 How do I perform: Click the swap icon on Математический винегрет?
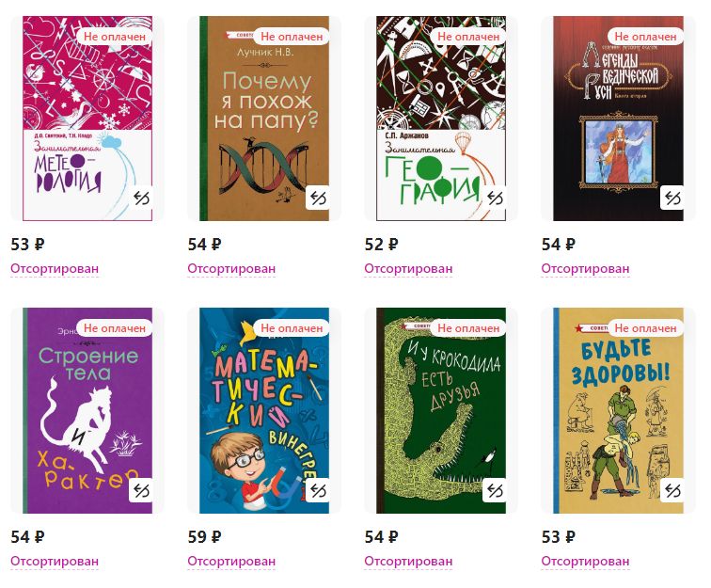pos(318,490)
